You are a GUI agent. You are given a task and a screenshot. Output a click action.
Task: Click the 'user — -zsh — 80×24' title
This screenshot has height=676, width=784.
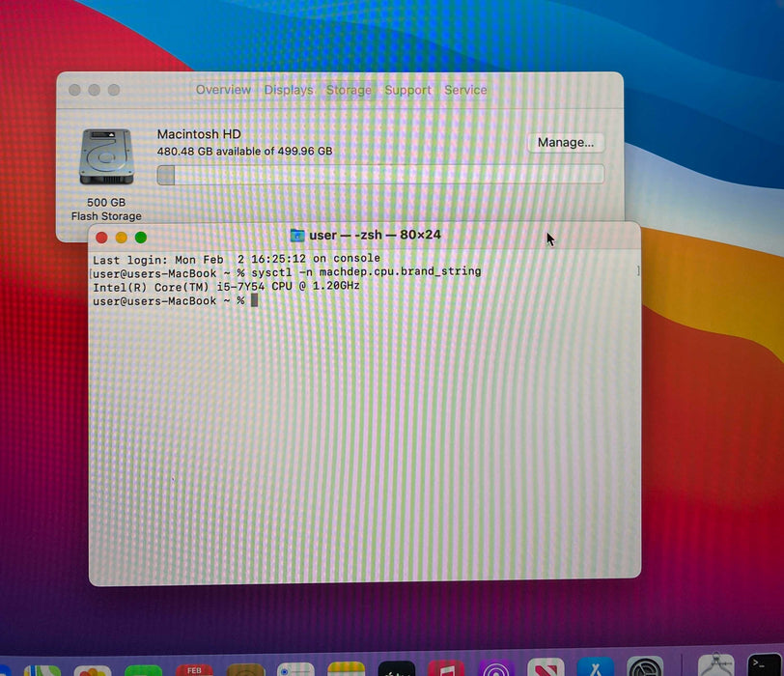tap(375, 235)
